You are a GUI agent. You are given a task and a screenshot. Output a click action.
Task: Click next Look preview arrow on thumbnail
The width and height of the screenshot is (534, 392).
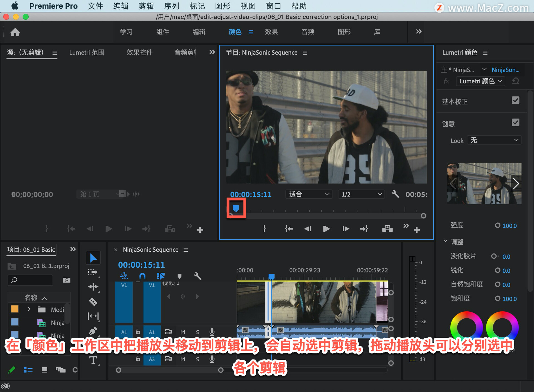516,183
